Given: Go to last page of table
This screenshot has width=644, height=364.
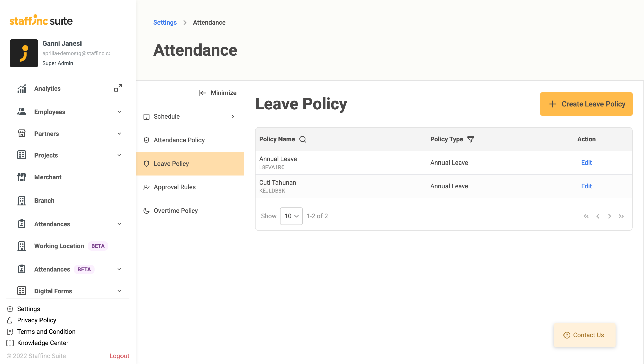Looking at the screenshot, I should (621, 216).
